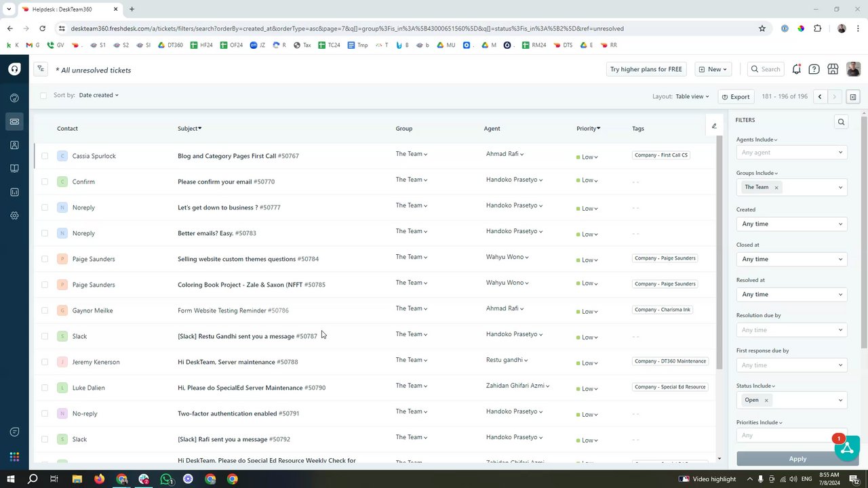
Task: Check ticket #50784 checkbox
Action: tap(45, 259)
